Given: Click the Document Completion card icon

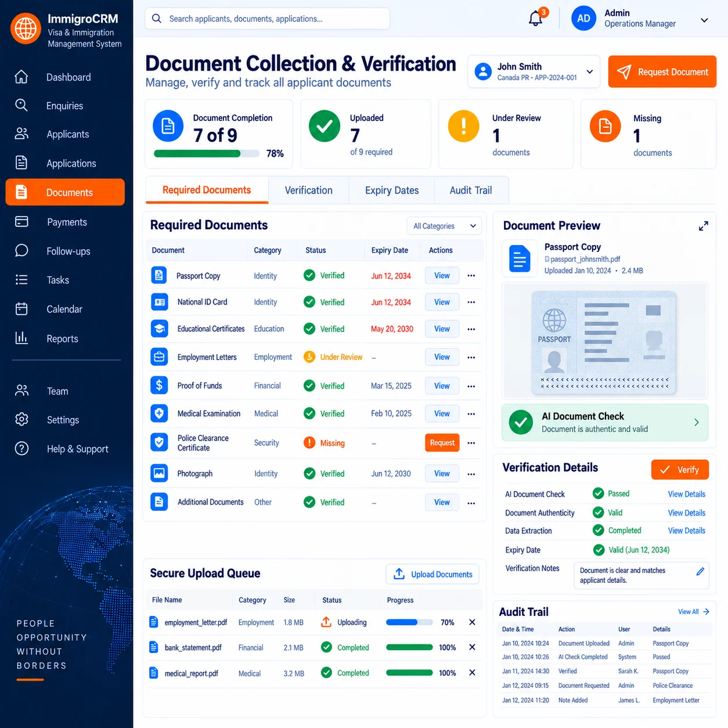Looking at the screenshot, I should (168, 126).
